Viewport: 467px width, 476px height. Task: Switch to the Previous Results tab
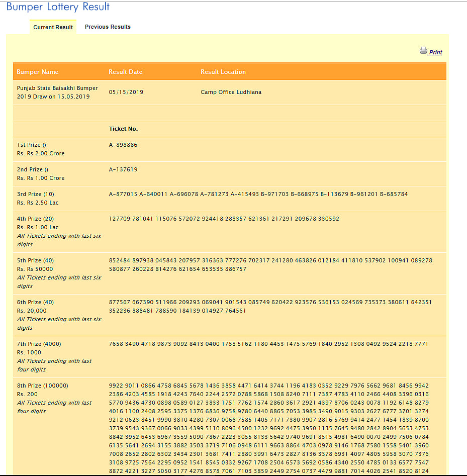(x=108, y=27)
